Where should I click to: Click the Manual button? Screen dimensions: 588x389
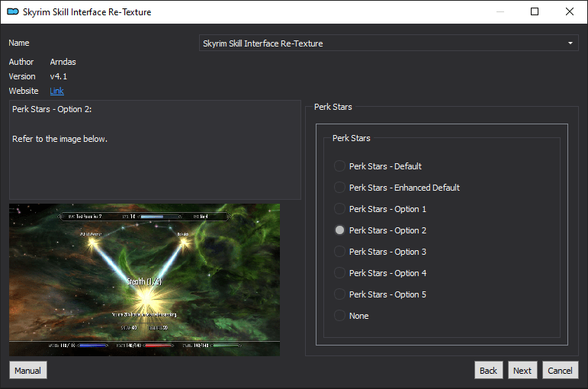click(27, 370)
